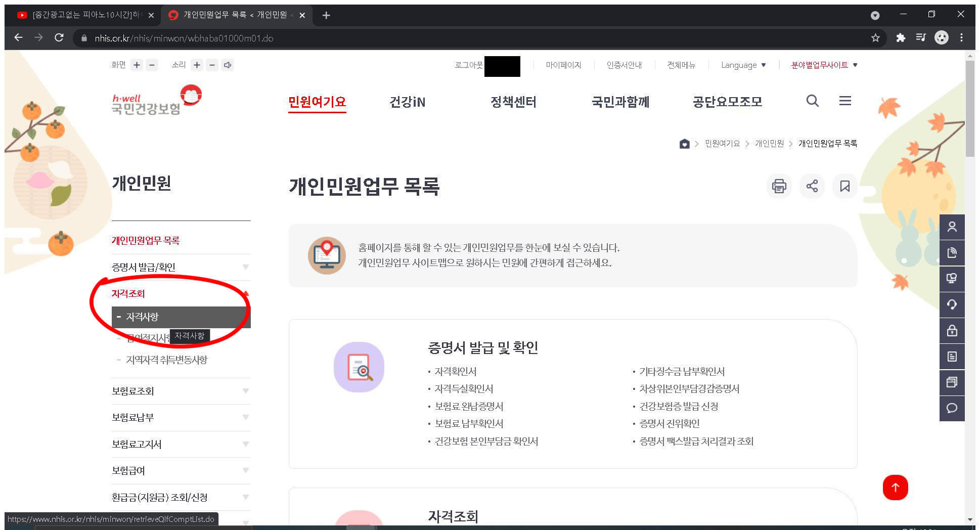Select 자격사항 submenu item
This screenshot has height=530, width=980.
click(181, 317)
